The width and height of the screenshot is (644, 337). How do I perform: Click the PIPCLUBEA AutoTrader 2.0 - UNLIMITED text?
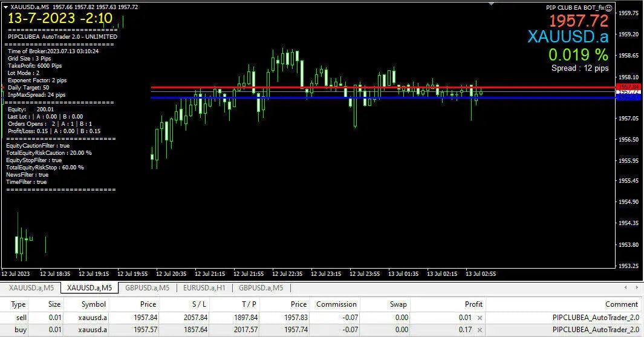coord(62,36)
